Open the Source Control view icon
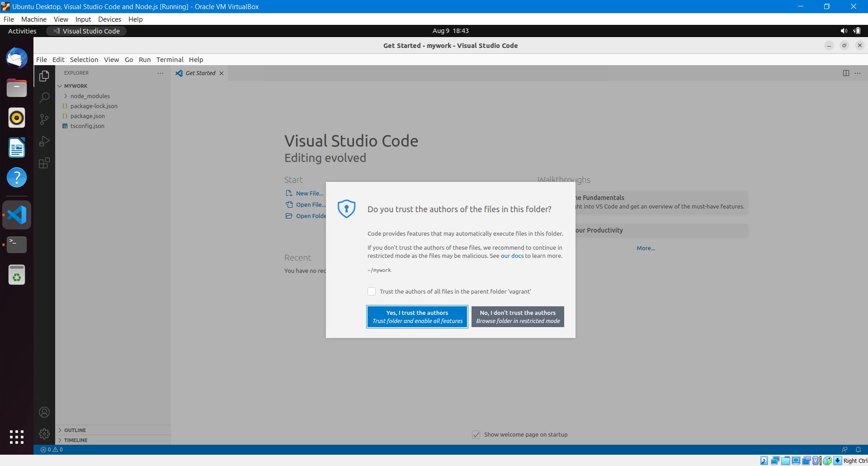The image size is (868, 466). pos(44,119)
